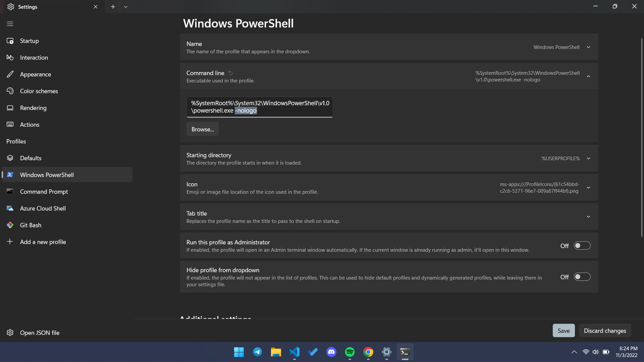
Task: Select the Actions settings icon
Action: pyautogui.click(x=10, y=124)
